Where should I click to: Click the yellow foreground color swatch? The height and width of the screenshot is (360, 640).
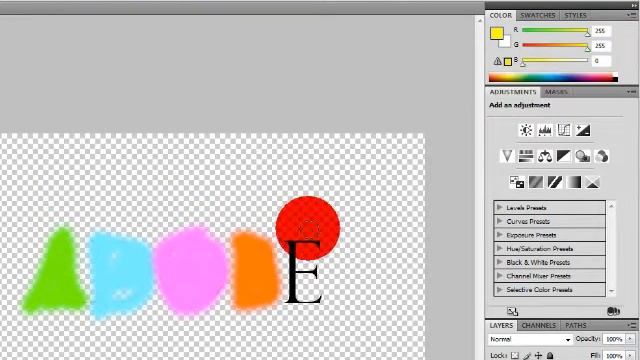coord(496,33)
